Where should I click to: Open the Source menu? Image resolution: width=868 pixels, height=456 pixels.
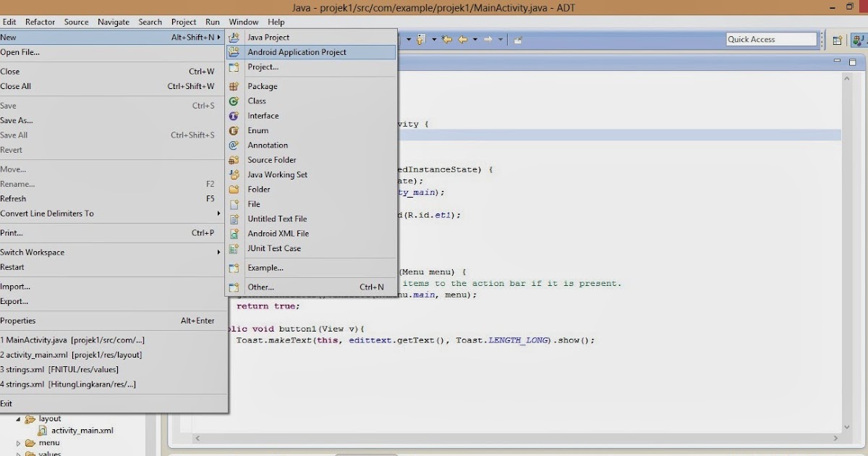[x=76, y=22]
